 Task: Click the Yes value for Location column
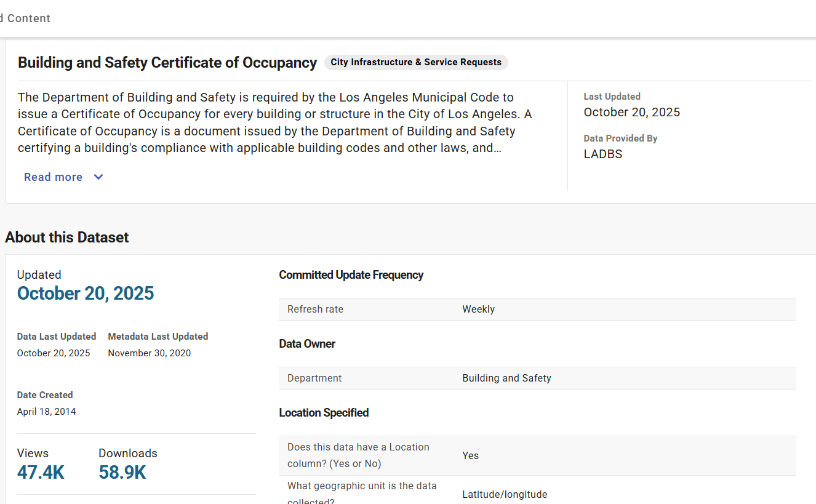click(x=470, y=456)
